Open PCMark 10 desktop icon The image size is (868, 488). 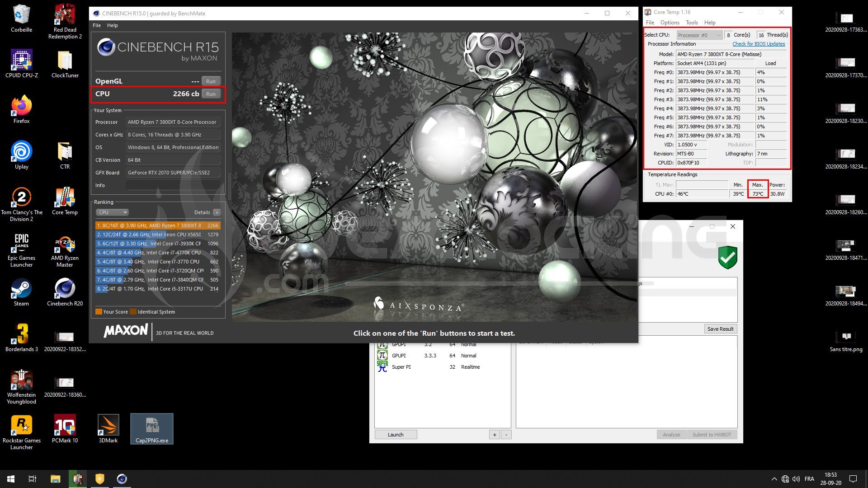tap(65, 429)
